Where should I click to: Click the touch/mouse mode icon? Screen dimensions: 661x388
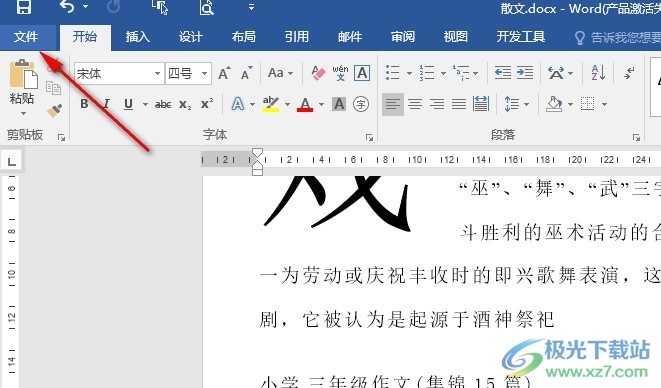160,7
